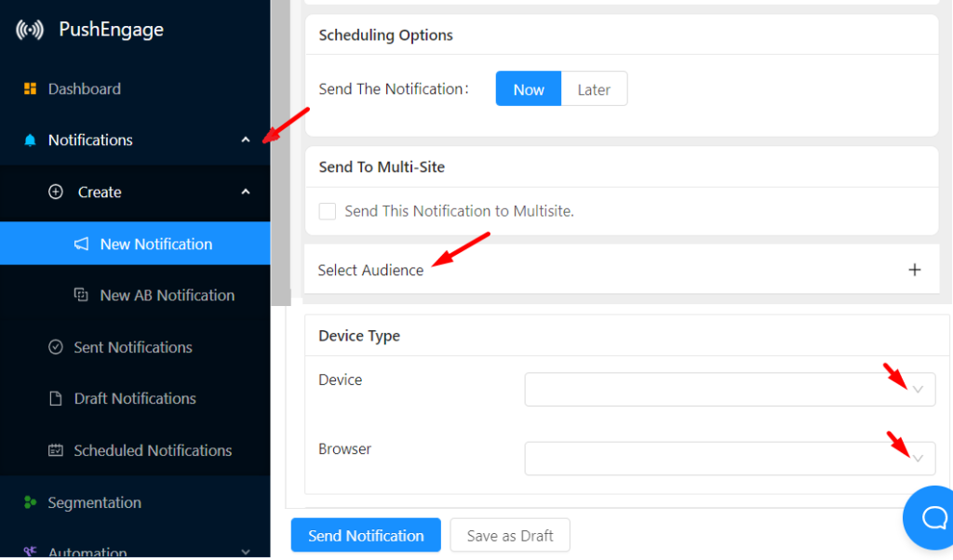Click the Send The Notification label
Viewport: 953px width, 560px height.
[x=394, y=89]
